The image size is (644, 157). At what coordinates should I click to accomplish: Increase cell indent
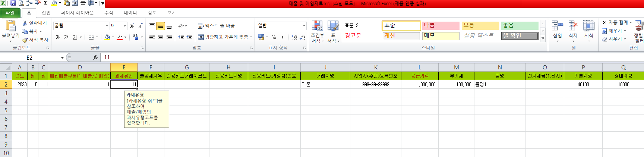point(190,37)
